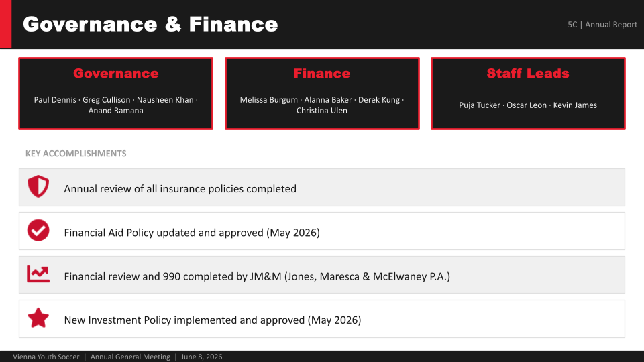Screen dimensions: 644x362
Task: Click the JM&M financial review text
Action: click(x=257, y=277)
